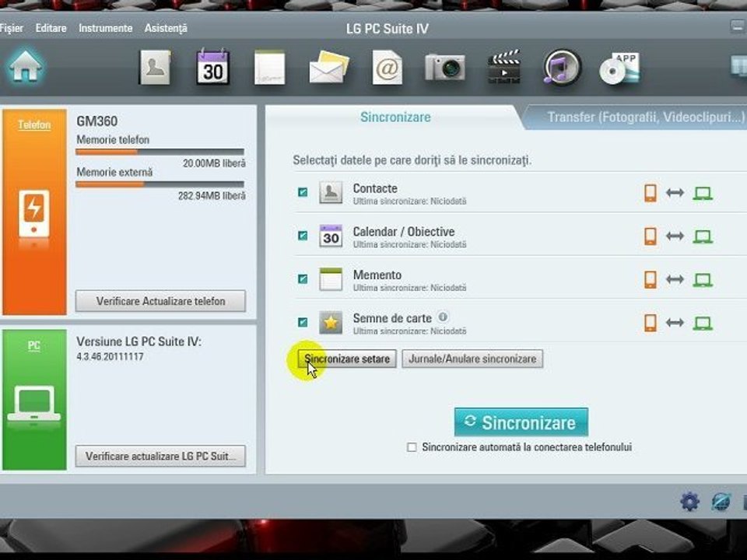This screenshot has width=747, height=560.
Task: Open the Photos camera toolbar icon
Action: point(445,67)
